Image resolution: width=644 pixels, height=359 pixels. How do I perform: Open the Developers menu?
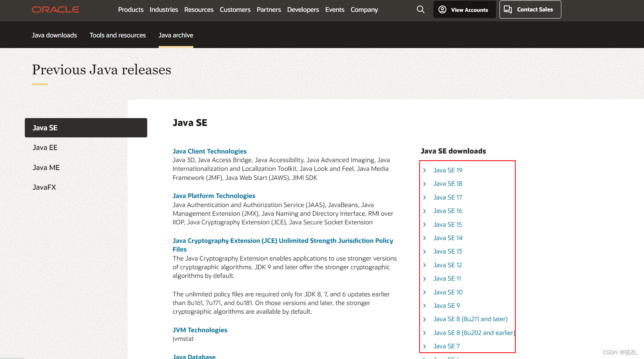point(303,9)
